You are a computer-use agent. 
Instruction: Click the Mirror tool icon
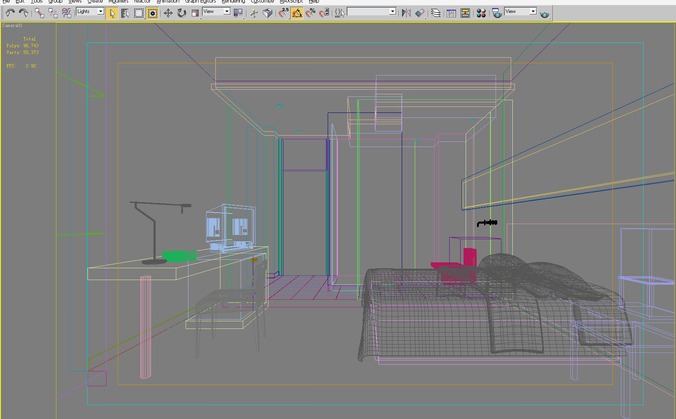[x=406, y=13]
